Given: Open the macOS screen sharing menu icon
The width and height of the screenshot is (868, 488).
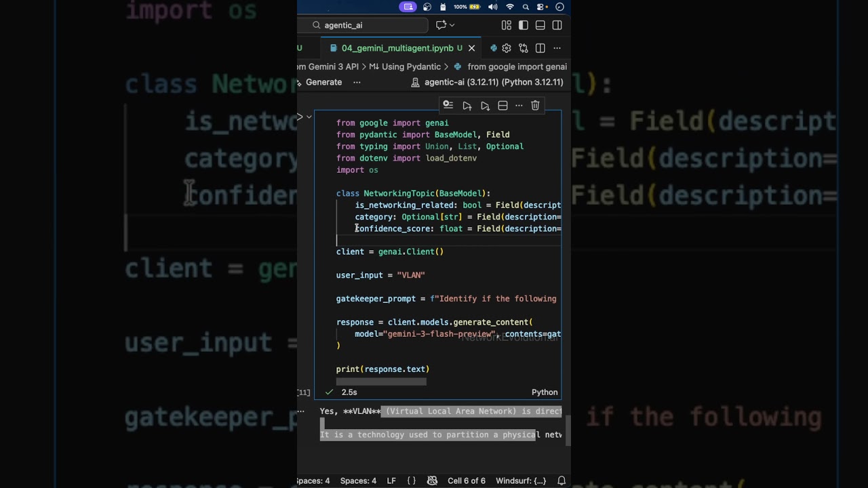Looking at the screenshot, I should tap(408, 7).
